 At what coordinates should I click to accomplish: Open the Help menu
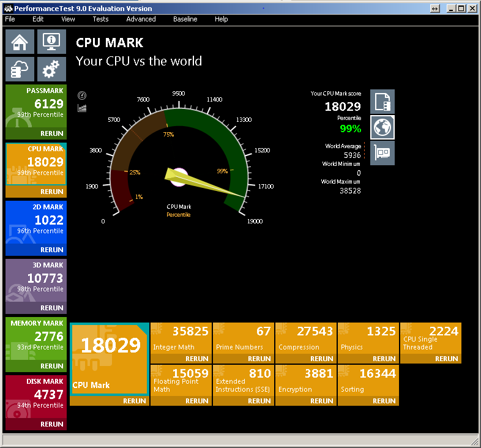tap(221, 19)
